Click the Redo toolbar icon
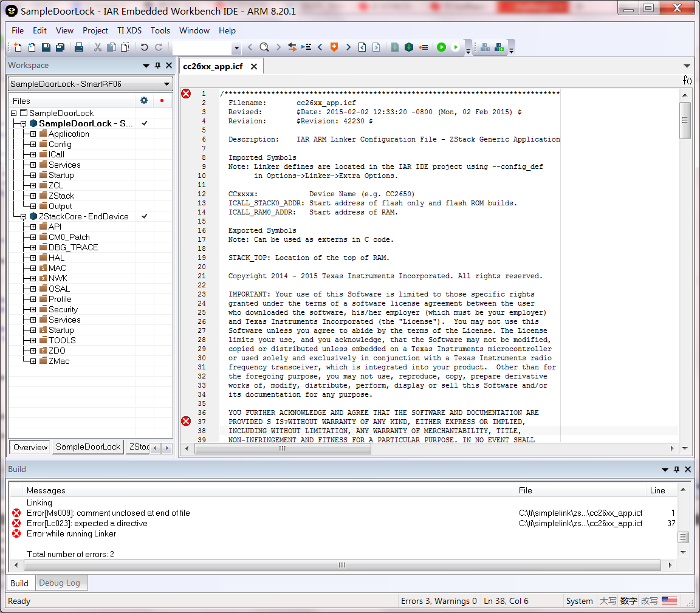 click(x=159, y=47)
